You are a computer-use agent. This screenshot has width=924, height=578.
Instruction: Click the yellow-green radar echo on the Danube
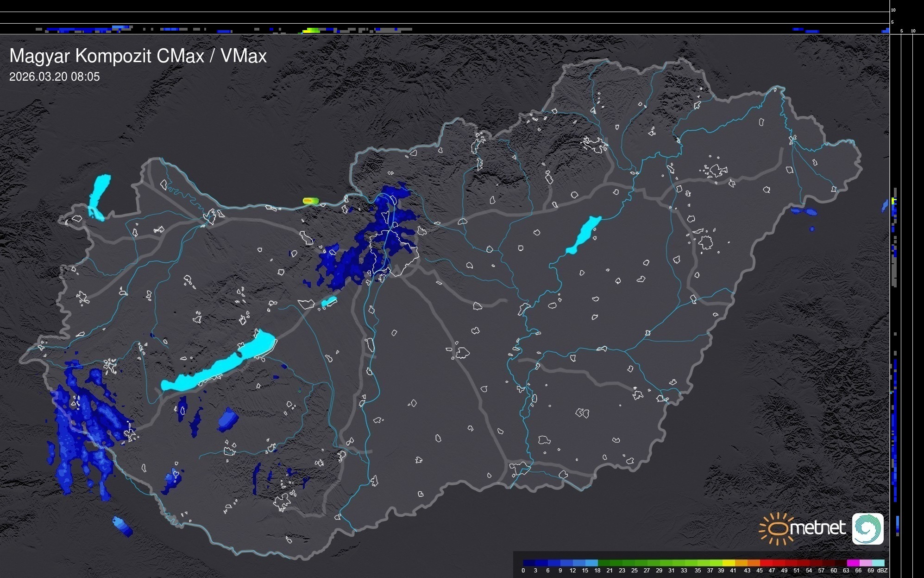[x=310, y=201]
